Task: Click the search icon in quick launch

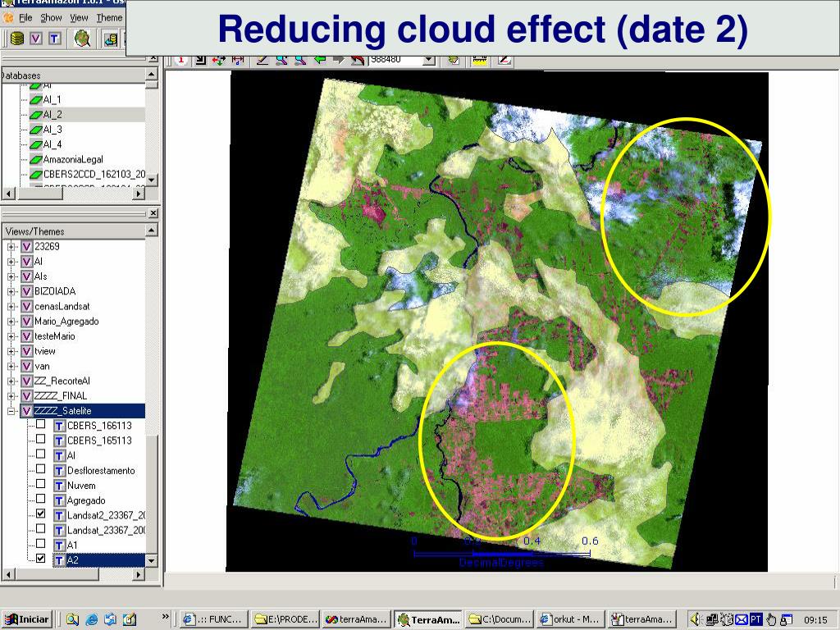Action: point(72,620)
